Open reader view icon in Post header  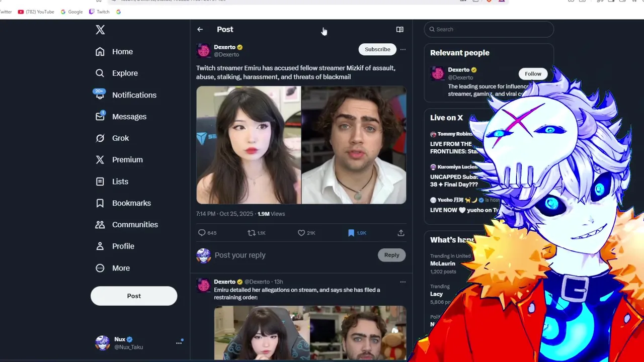tap(400, 30)
